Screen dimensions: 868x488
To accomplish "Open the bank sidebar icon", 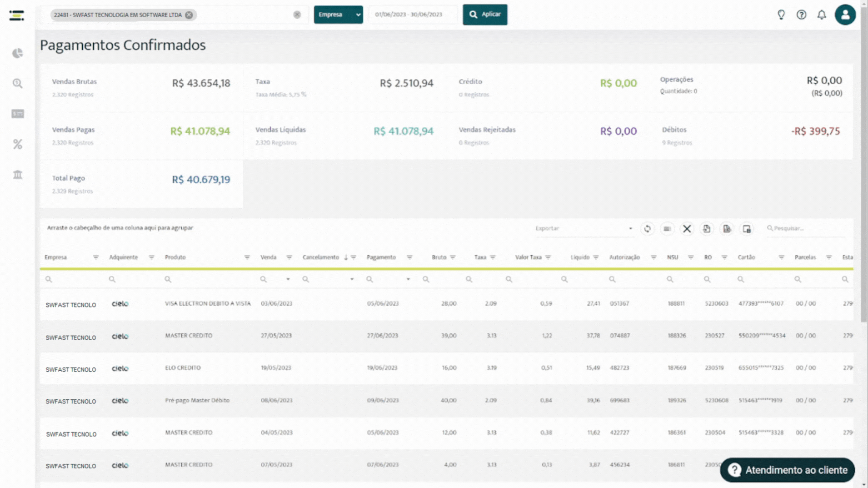I will (x=17, y=175).
